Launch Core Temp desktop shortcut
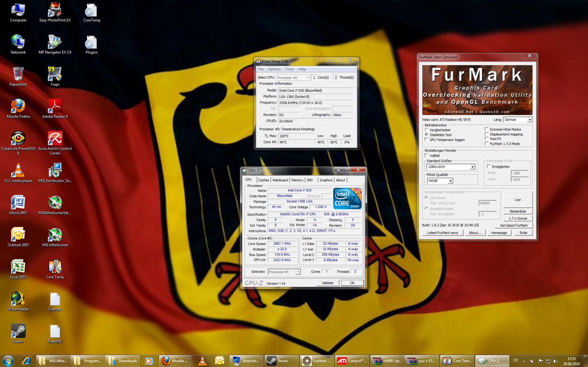588x367 pixels. pyautogui.click(x=55, y=270)
